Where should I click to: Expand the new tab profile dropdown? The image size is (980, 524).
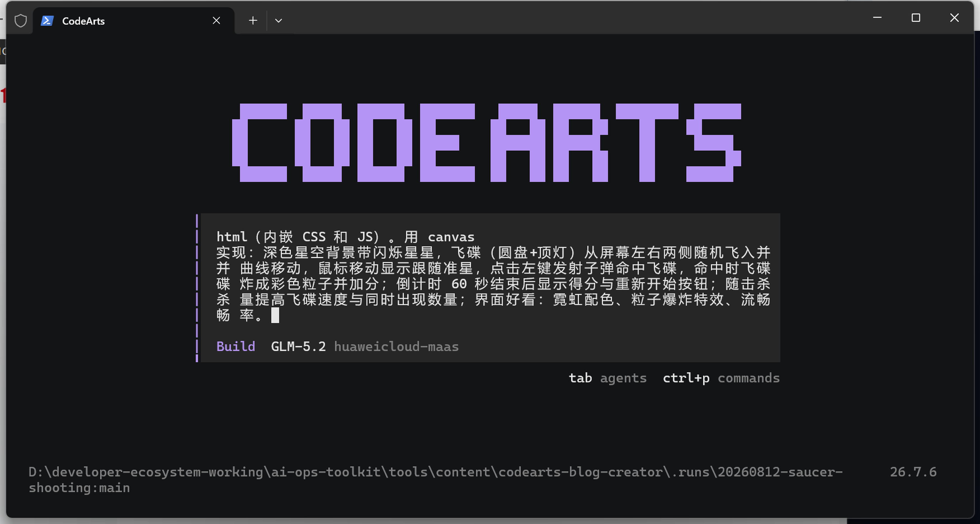[279, 20]
